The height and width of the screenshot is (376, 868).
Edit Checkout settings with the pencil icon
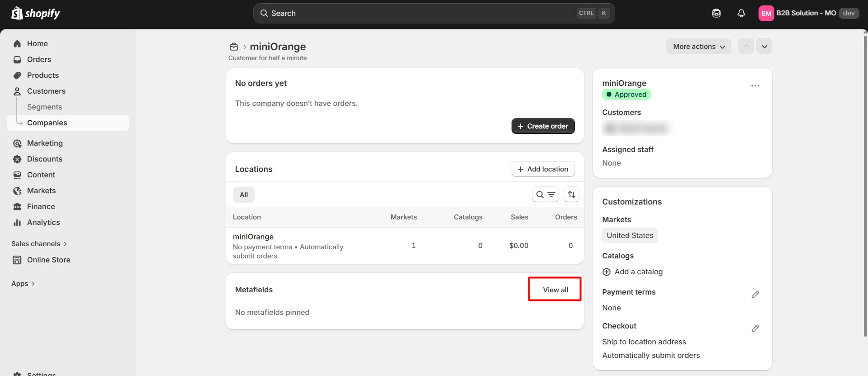click(x=755, y=328)
